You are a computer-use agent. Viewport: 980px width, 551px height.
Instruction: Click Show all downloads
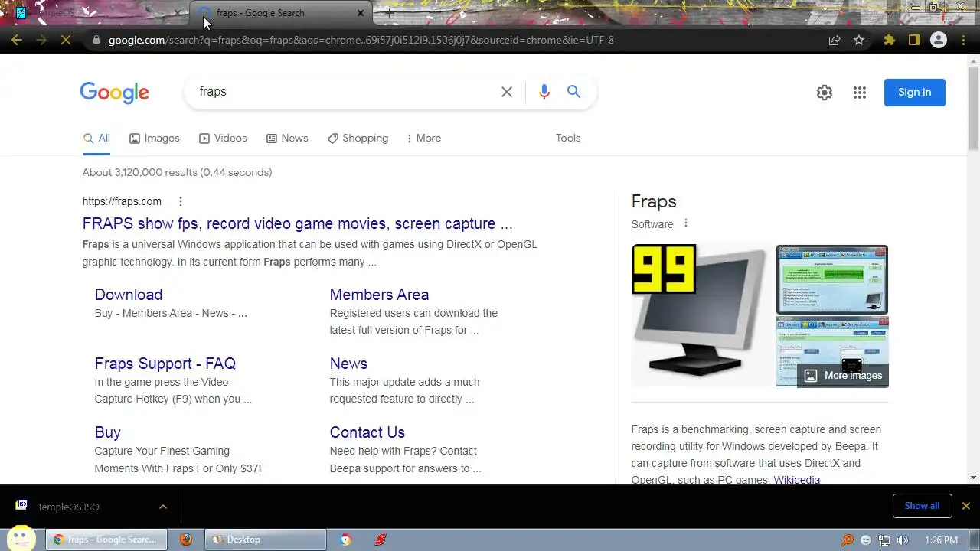click(922, 506)
